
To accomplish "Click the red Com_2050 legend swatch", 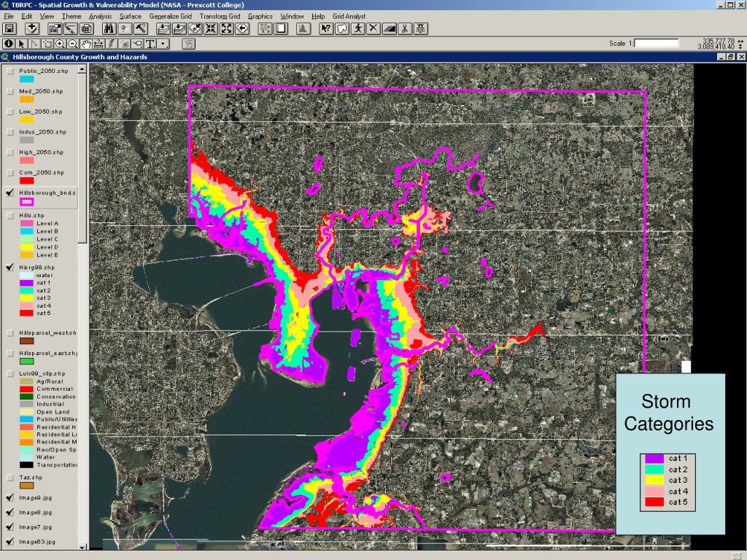I will [26, 181].
